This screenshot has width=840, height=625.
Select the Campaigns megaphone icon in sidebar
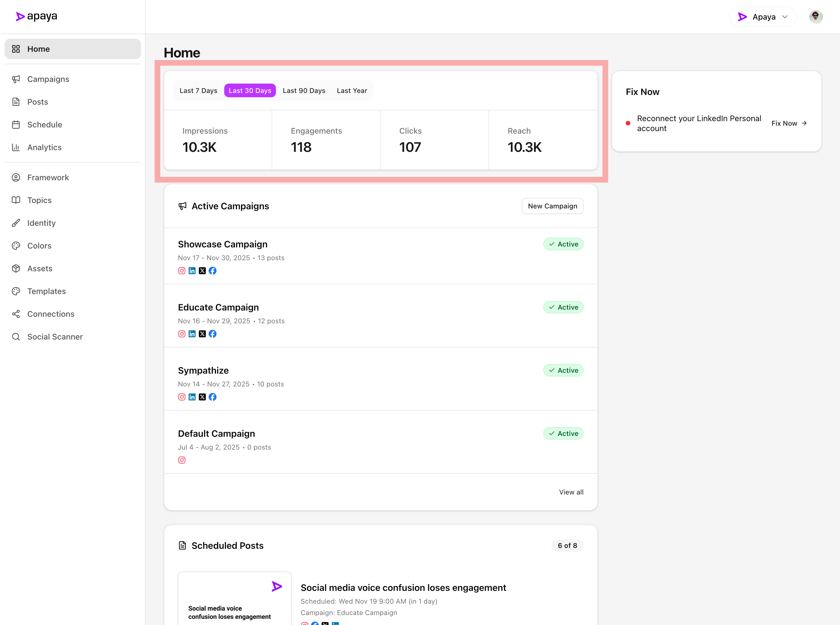coord(16,79)
